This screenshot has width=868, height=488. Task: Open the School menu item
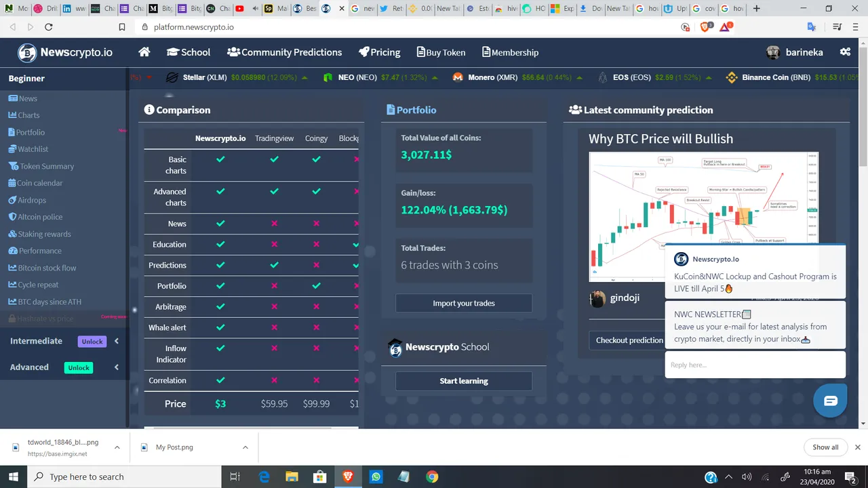(x=189, y=52)
